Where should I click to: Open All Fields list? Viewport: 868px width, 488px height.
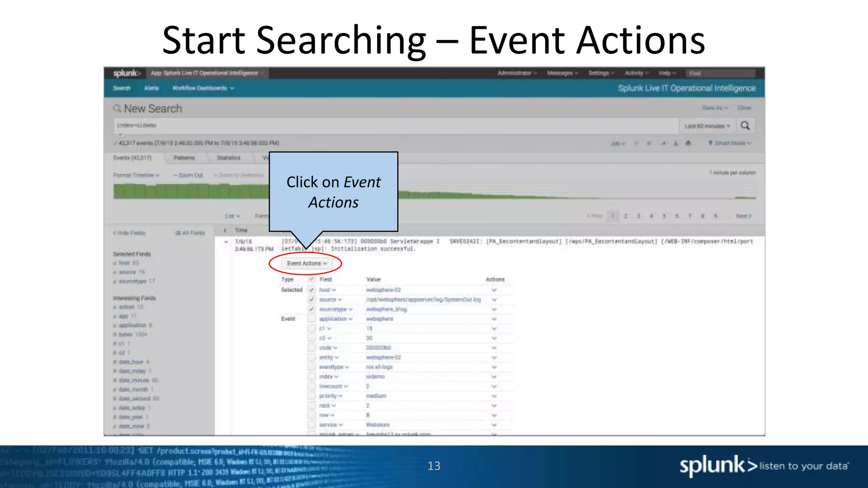190,233
